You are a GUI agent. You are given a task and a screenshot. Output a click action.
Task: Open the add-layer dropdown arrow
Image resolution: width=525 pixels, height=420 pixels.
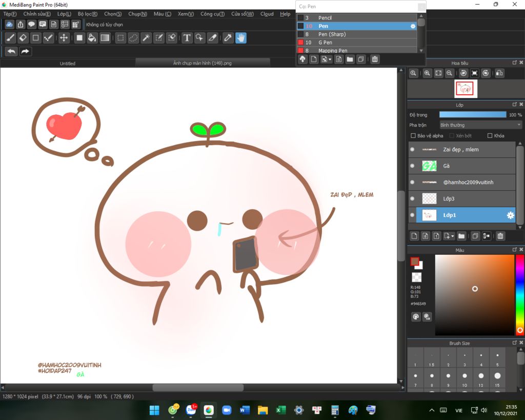(453, 236)
